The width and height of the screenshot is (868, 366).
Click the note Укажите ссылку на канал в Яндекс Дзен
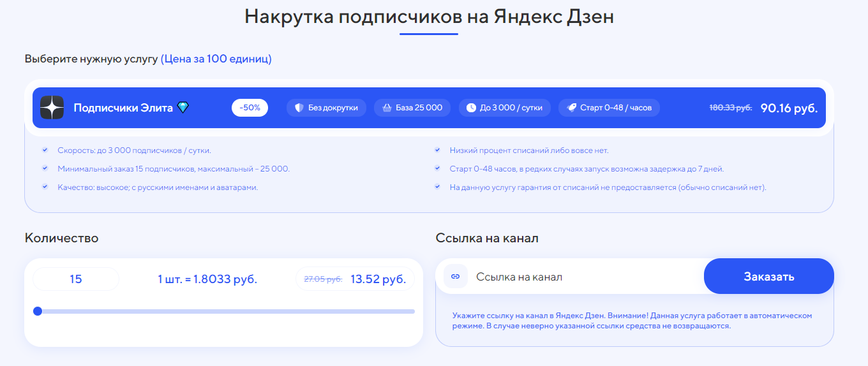point(632,321)
